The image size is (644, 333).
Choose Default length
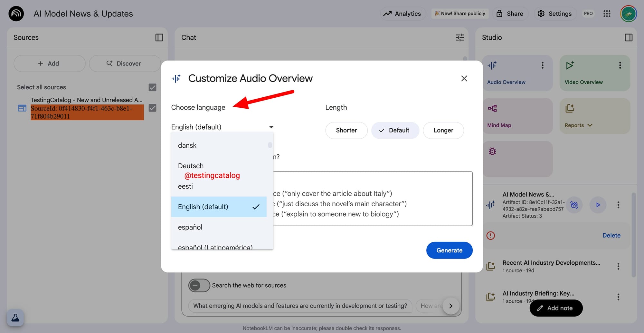click(x=395, y=130)
